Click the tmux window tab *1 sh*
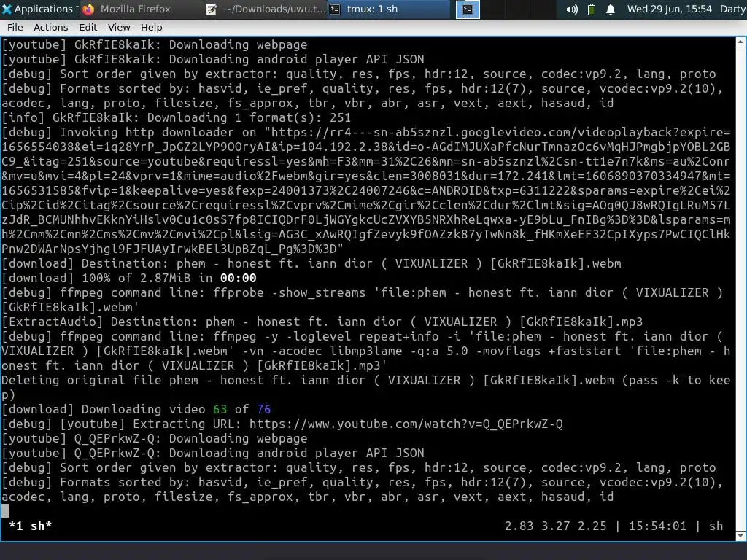 tap(31, 526)
